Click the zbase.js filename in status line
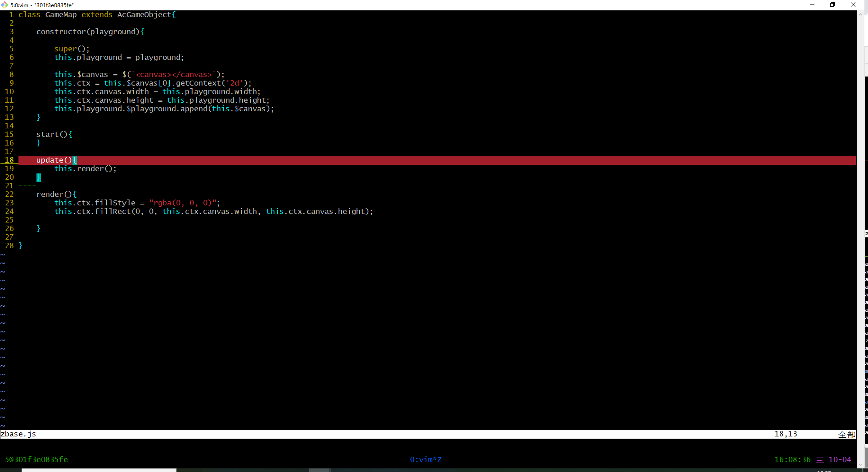This screenshot has width=868, height=472. tap(18, 434)
